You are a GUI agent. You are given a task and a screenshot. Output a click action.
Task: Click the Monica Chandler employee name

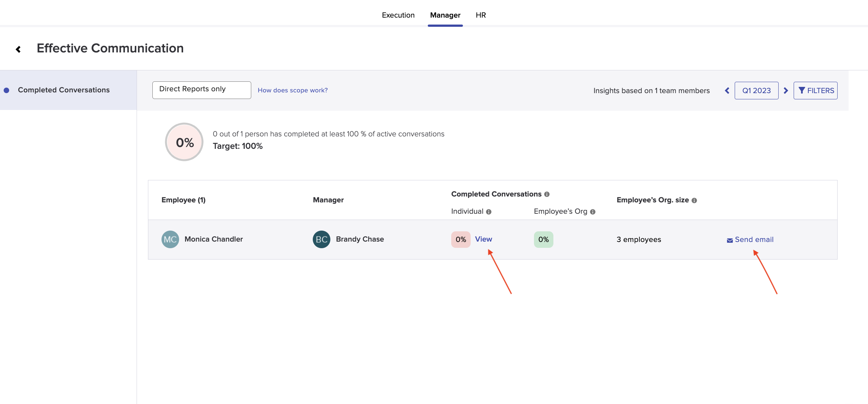pyautogui.click(x=214, y=239)
